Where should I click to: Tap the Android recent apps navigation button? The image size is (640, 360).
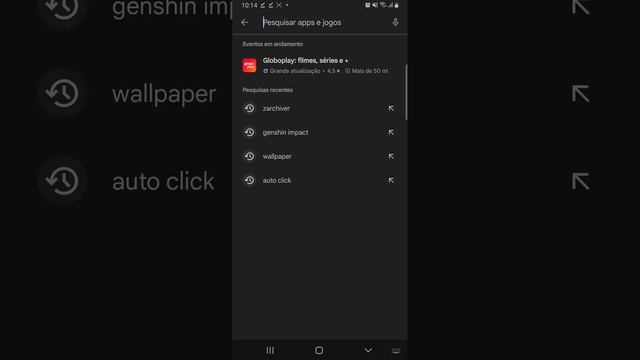(x=270, y=350)
